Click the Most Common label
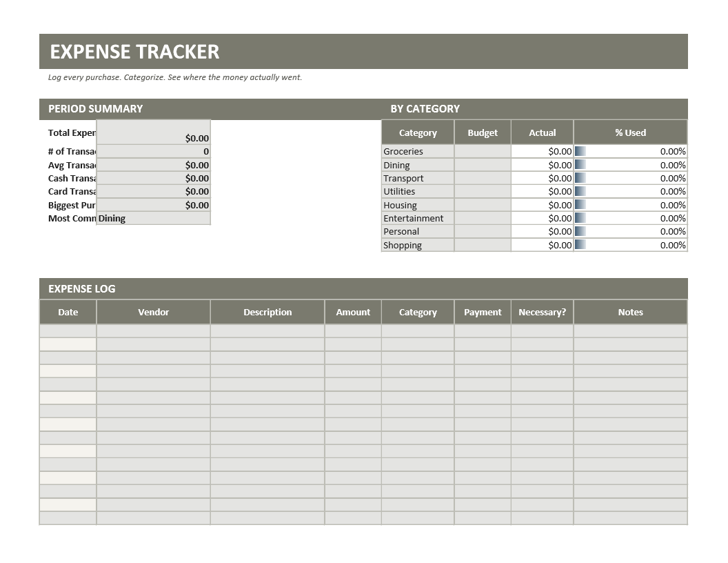Image resolution: width=728 pixels, height=563 pixels. [72, 218]
